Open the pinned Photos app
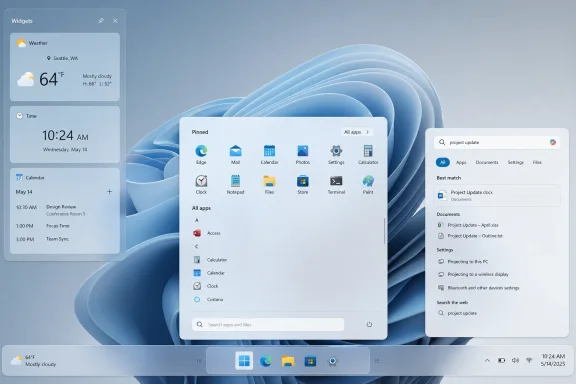Screen dimensions: 576x384 303,154
